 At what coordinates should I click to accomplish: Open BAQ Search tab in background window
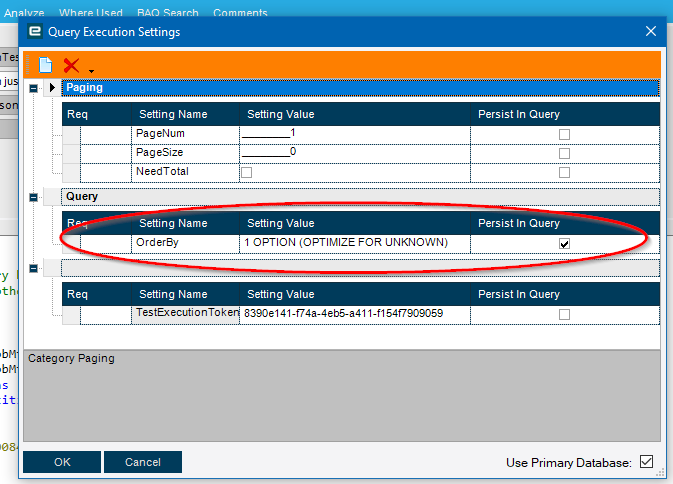point(168,12)
